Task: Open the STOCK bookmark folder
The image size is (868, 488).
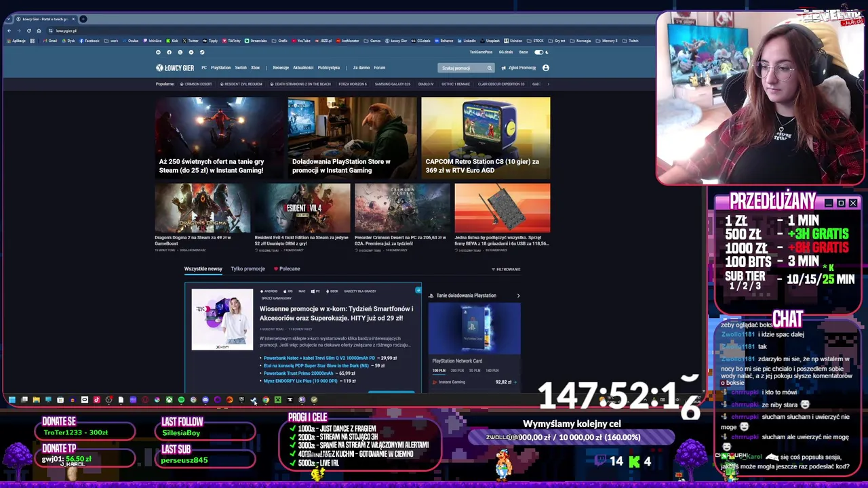Action: (535, 41)
